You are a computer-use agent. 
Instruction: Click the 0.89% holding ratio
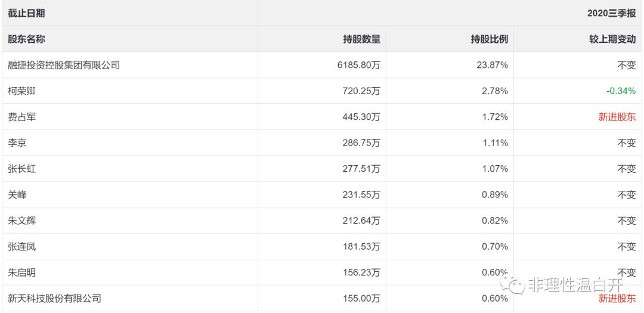(x=494, y=195)
